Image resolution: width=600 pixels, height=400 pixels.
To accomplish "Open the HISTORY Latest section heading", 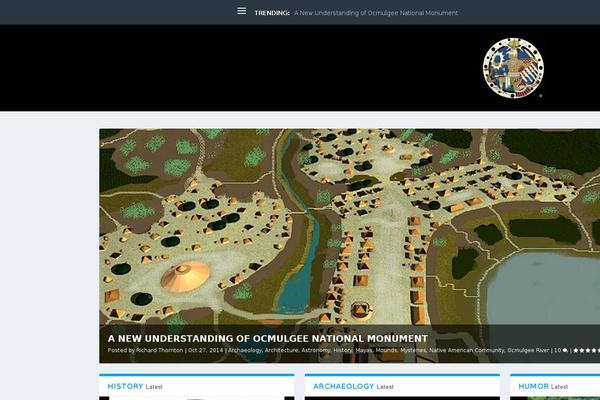I will (x=135, y=386).
